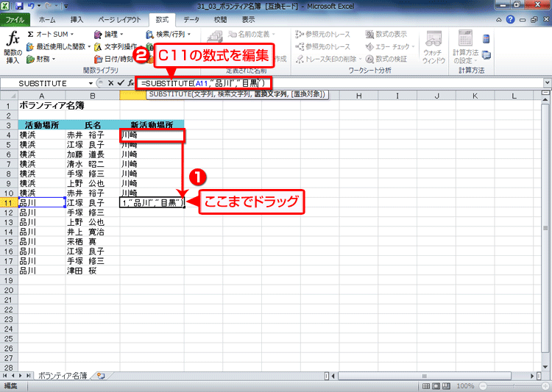
Task: Switch to the Page Layout (ページ レイアウト) tab
Action: tap(119, 20)
